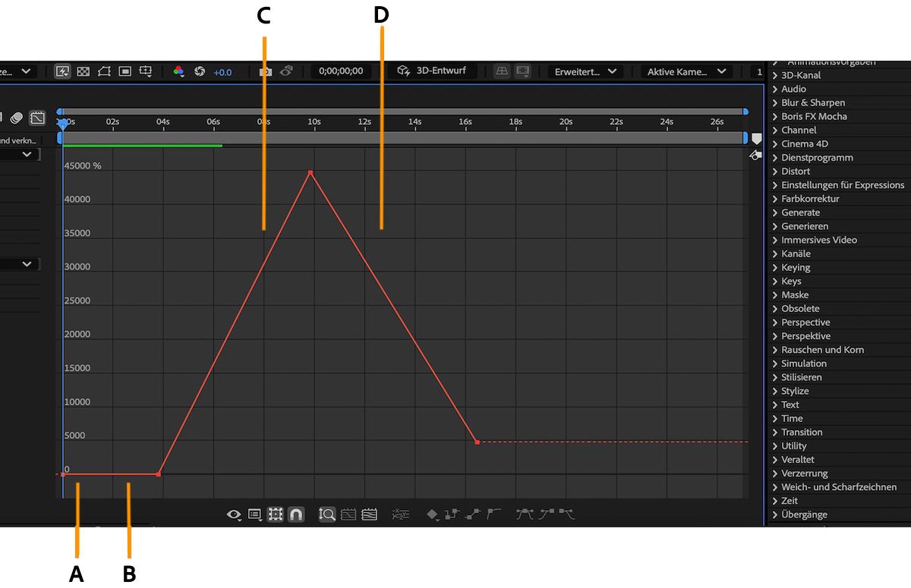Screen dimensions: 911x588
Task: Expand the Simulation category
Action: point(776,363)
